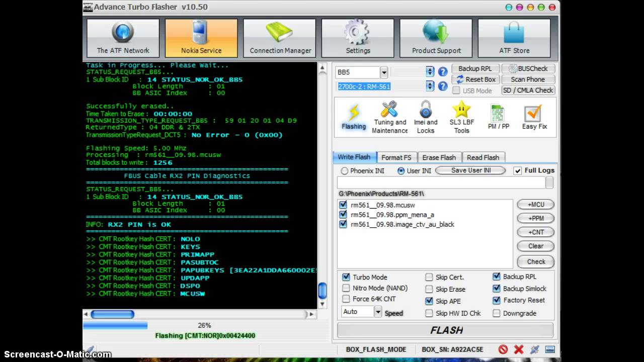Click stepper beside the BB5 row
644x362 pixels.
tap(430, 72)
